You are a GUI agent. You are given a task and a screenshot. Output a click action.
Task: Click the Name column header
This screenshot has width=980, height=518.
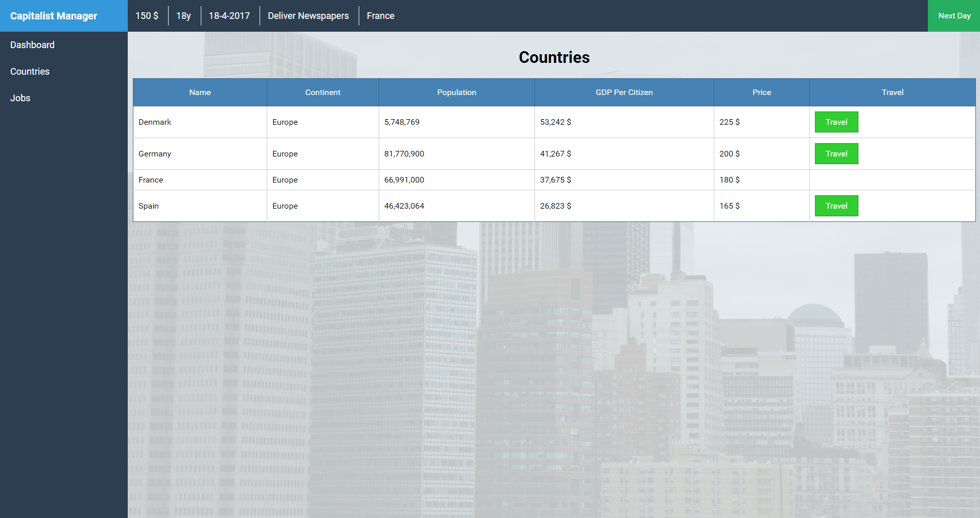[200, 93]
